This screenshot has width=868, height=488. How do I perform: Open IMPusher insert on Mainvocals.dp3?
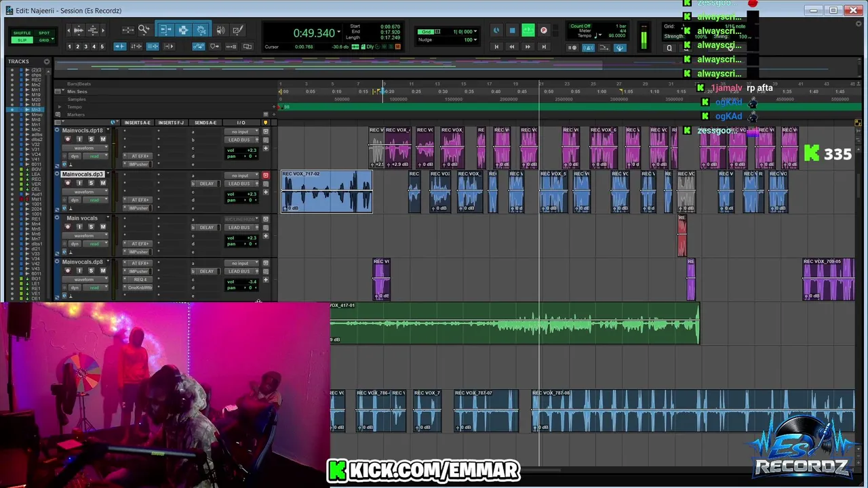pyautogui.click(x=138, y=208)
